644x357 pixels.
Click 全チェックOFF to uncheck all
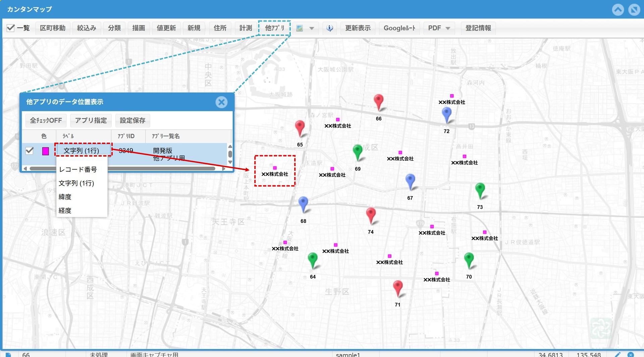click(x=46, y=120)
